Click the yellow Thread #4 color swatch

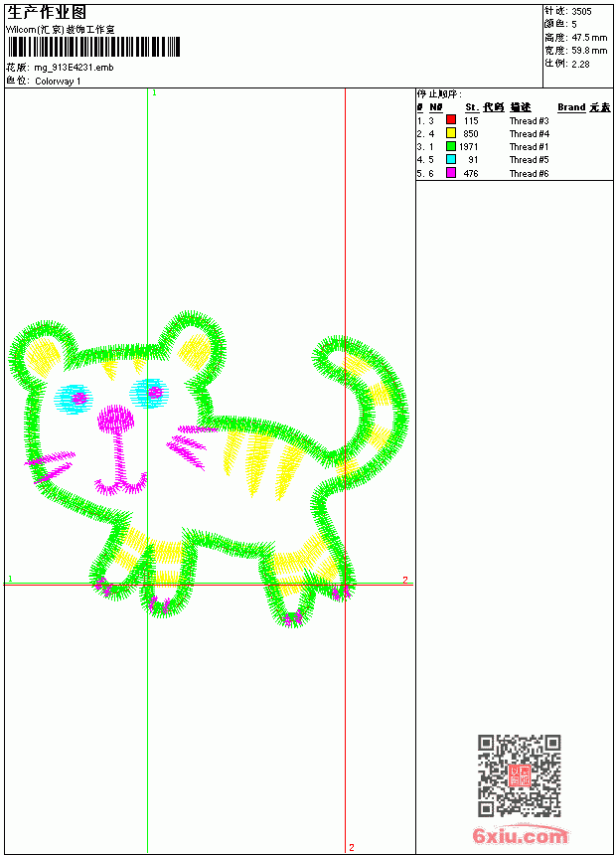pyautogui.click(x=451, y=132)
